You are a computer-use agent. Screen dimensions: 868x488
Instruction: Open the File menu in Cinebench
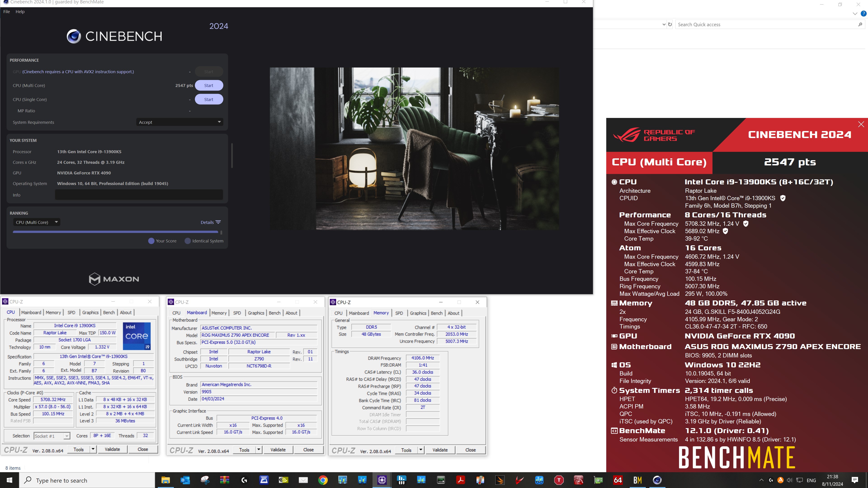coord(6,12)
